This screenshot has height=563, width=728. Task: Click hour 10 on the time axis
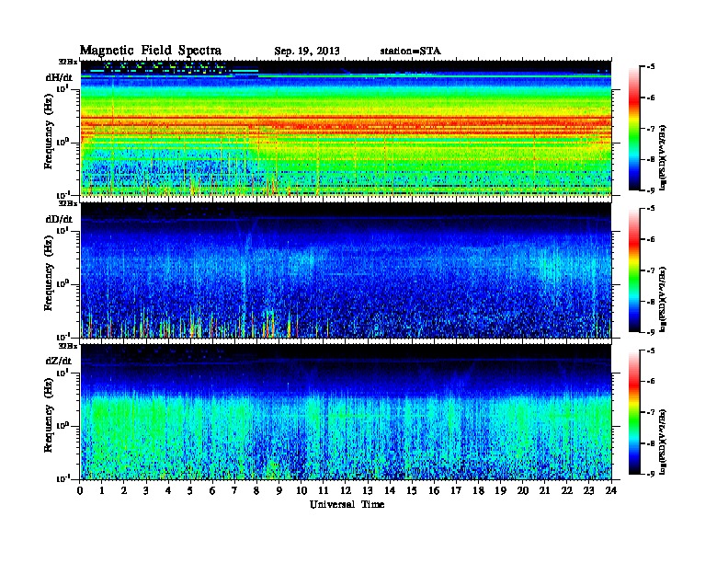pyautogui.click(x=301, y=491)
